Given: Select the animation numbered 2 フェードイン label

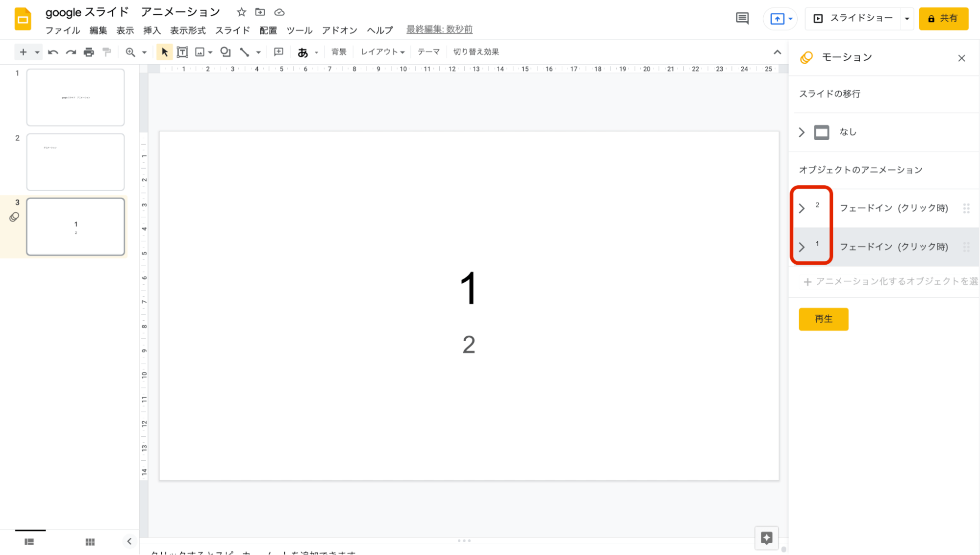Looking at the screenshot, I should pos(894,208).
